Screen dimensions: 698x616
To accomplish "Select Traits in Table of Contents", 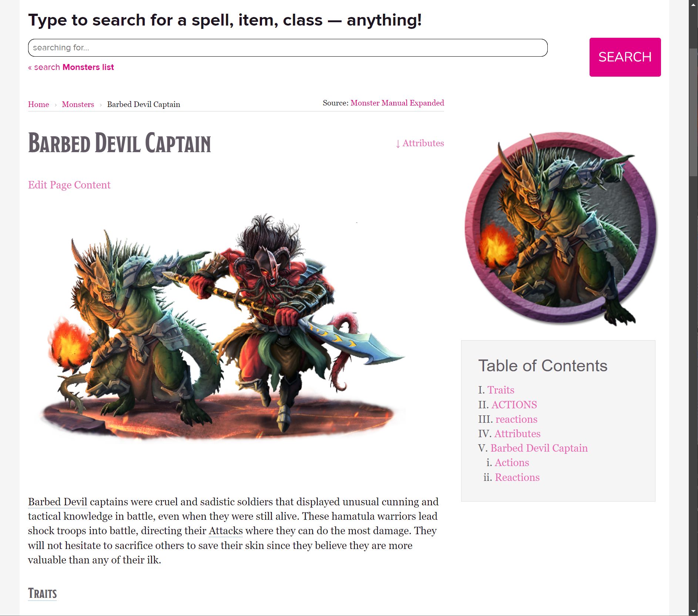I will click(x=500, y=390).
